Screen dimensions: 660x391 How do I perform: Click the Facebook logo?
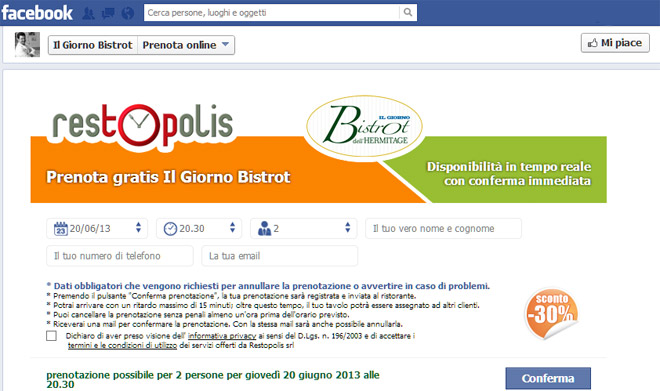point(37,13)
